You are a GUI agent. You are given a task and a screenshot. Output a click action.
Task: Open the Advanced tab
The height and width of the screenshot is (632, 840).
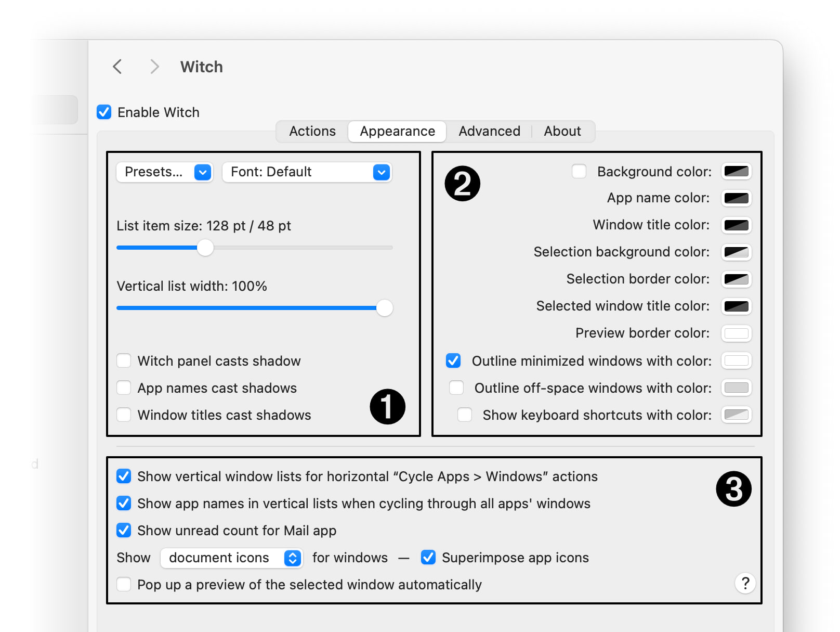[489, 131]
